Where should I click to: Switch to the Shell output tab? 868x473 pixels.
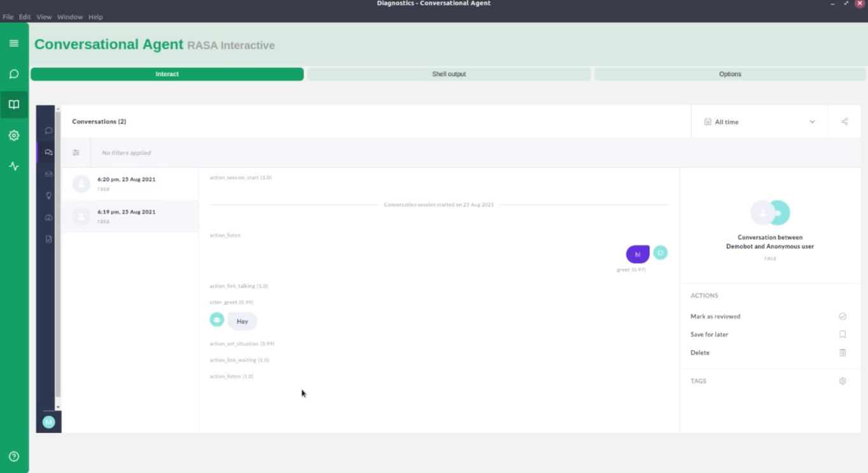click(x=449, y=74)
